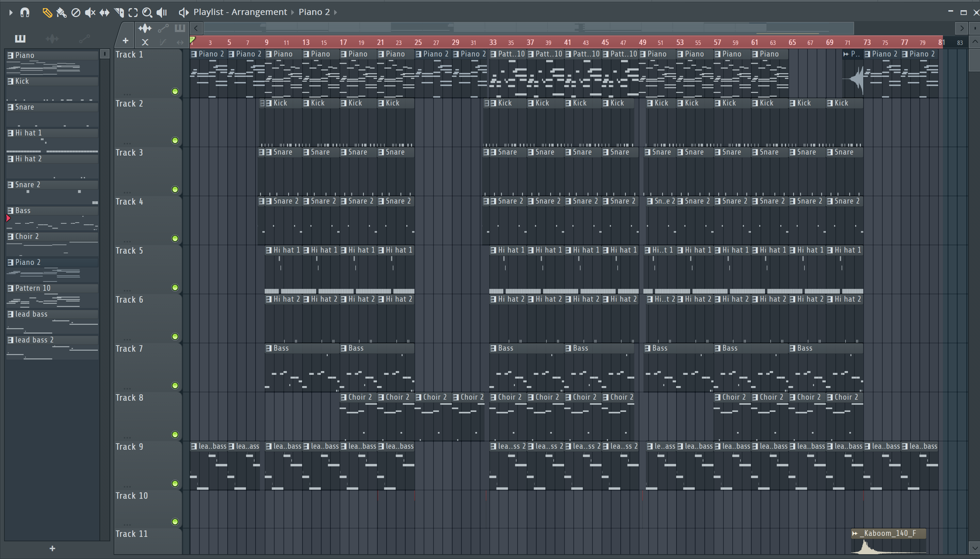Mute Track 1 with its green LED
This screenshot has width=980, height=559.
[175, 91]
